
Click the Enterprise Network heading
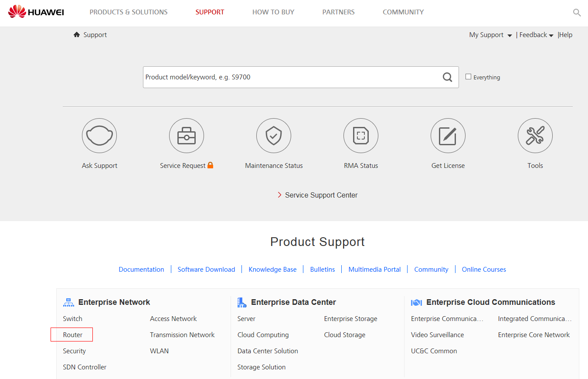point(114,302)
